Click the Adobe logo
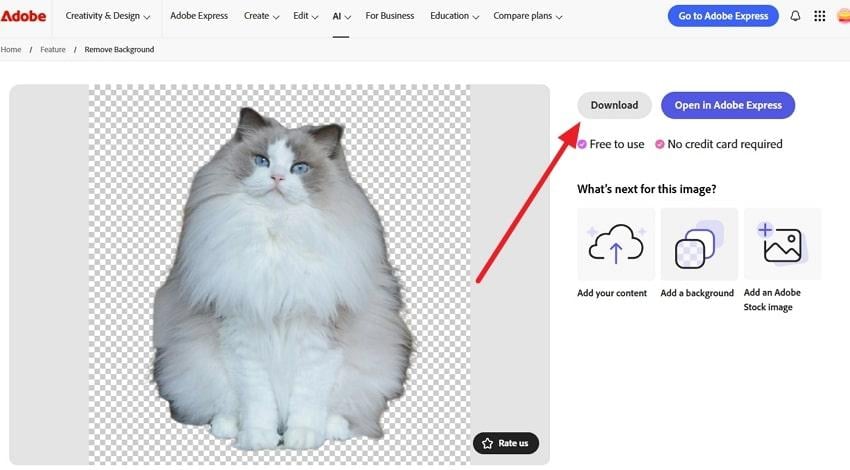The image size is (850, 470). 23,16
